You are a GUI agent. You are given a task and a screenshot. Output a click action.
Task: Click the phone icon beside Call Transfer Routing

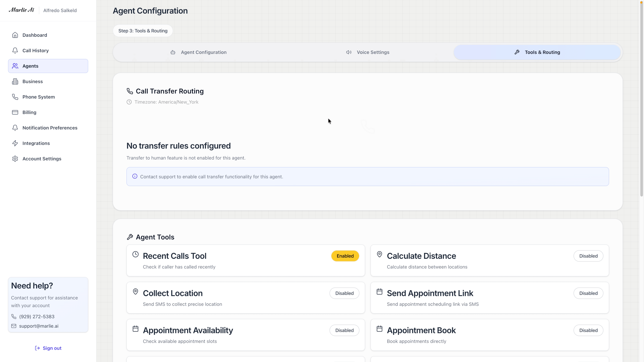point(130,91)
